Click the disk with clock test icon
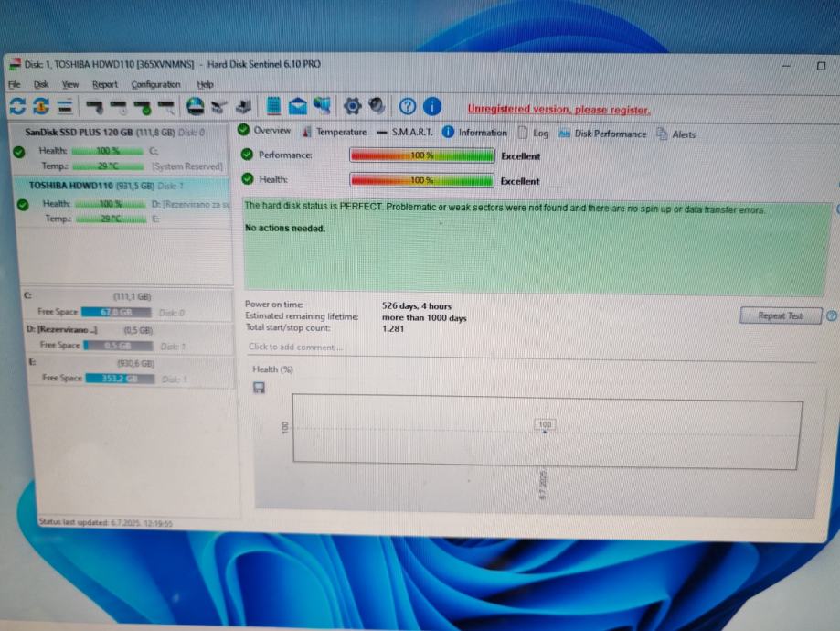 (x=119, y=107)
